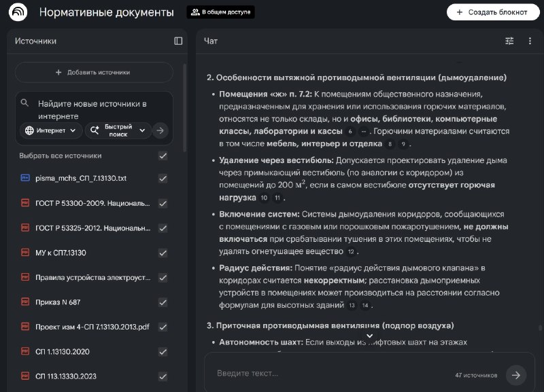Image resolution: width=544 pixels, height=392 pixels.
Task: Uncheck the Приказ N 687 source
Action: [163, 302]
